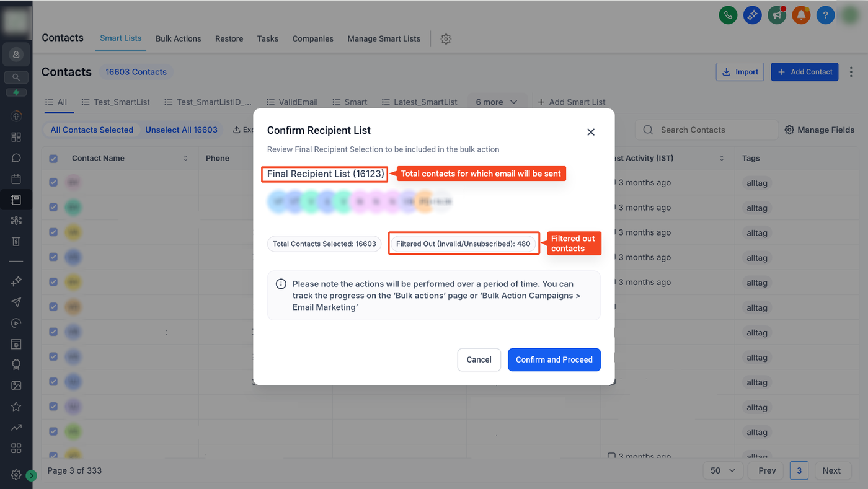Open the sidebar automation play icon

click(x=16, y=323)
